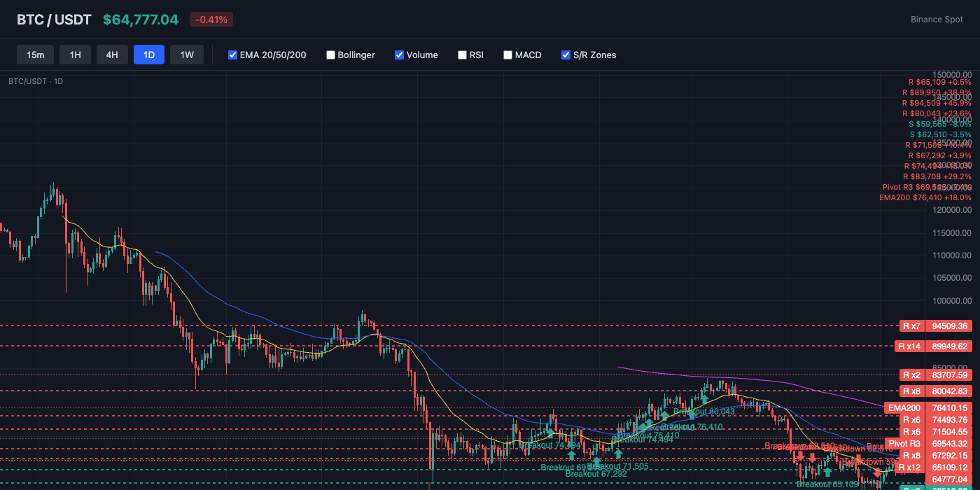Click the Breakout 80,043 marker label
980x490 pixels.
(x=704, y=412)
